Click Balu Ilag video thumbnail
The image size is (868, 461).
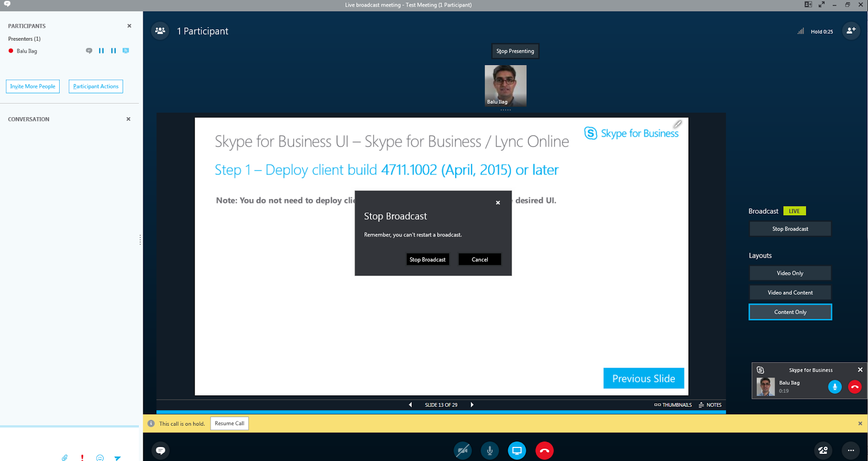(506, 86)
